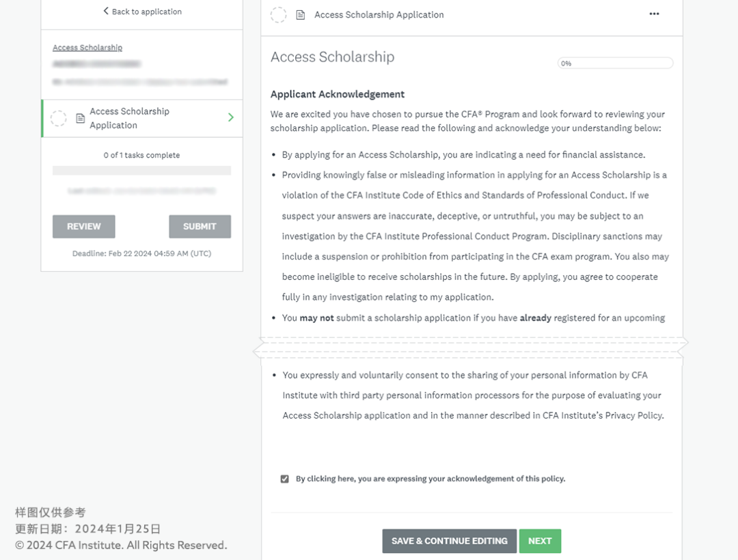Click the Access Scholarship Application header title
The height and width of the screenshot is (560, 738).
pyautogui.click(x=379, y=15)
